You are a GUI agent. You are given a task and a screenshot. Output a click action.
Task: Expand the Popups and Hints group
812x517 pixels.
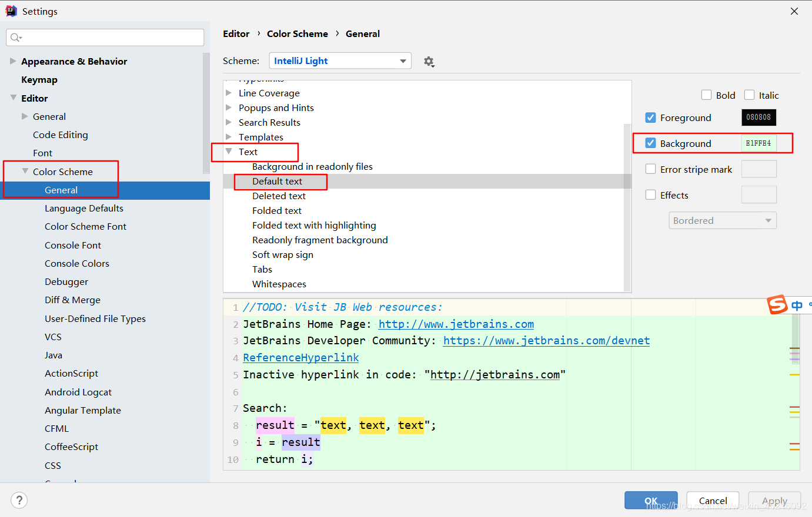(x=229, y=108)
